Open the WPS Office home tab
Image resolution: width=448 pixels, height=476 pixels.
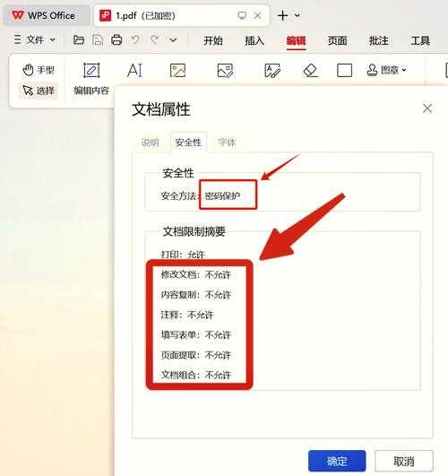[x=47, y=15]
